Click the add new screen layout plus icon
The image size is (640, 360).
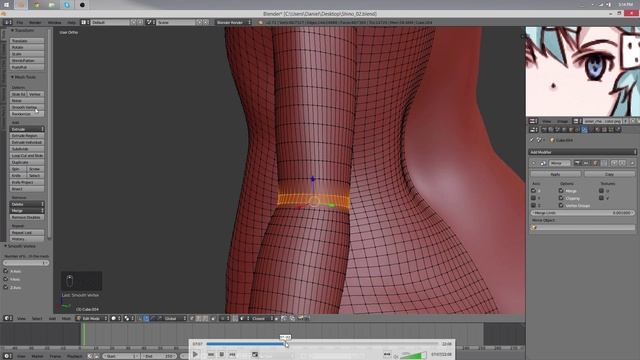133,22
